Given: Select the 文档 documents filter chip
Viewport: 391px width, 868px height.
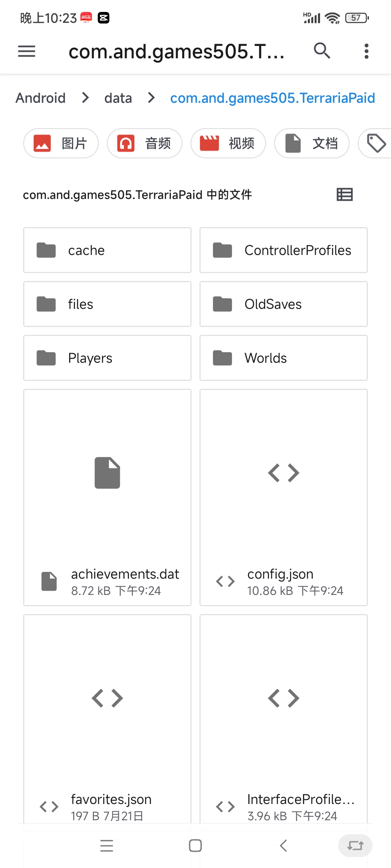Looking at the screenshot, I should (312, 143).
